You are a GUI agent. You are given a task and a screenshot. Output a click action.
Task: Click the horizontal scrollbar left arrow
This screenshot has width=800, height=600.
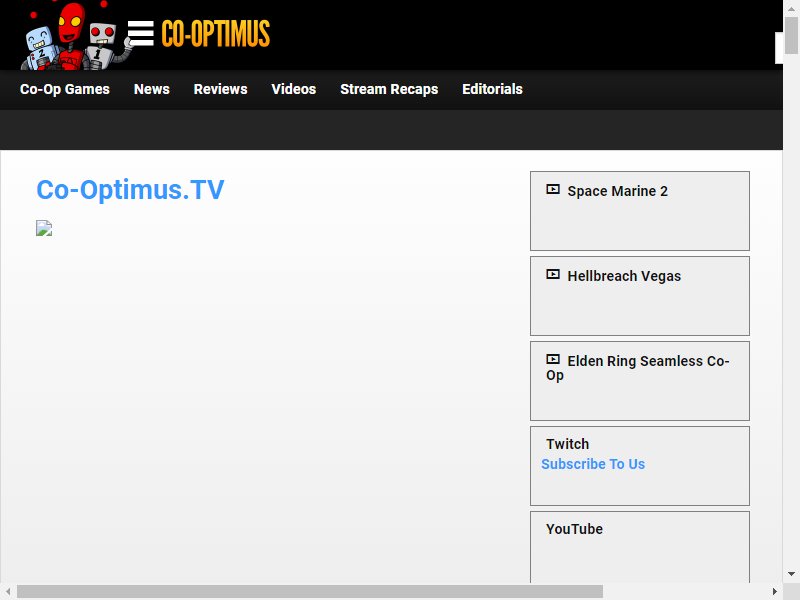click(x=8, y=591)
